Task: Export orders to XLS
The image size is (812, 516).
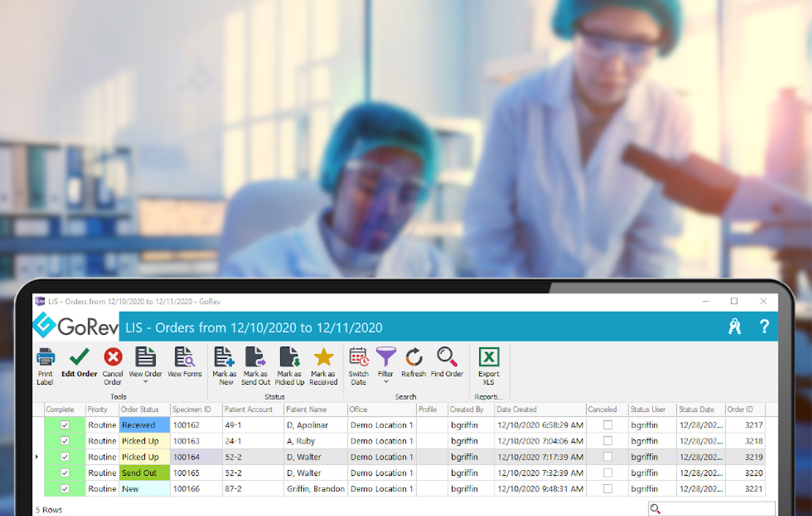Action: (x=489, y=358)
